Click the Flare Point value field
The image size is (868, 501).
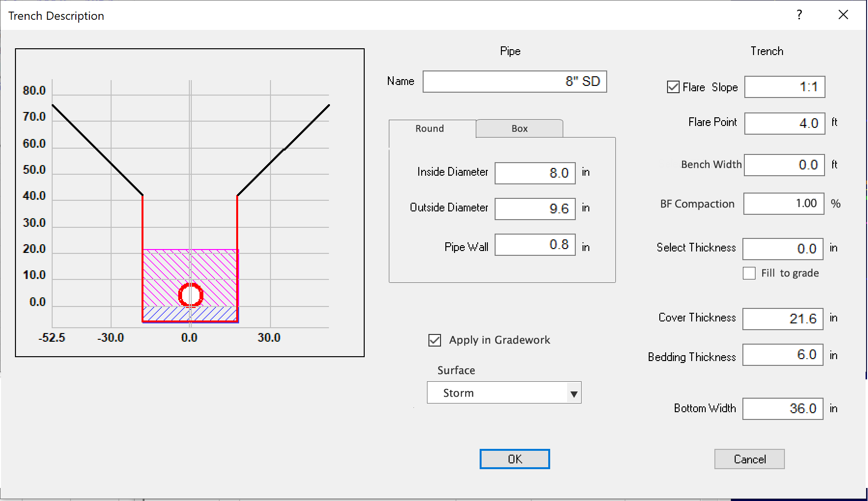[784, 123]
